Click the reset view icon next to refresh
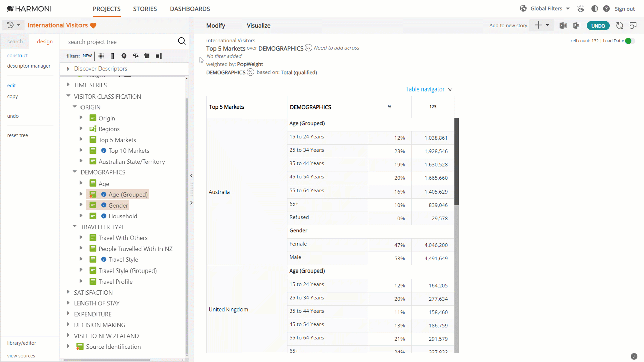This screenshot has height=362, width=644. (633, 26)
